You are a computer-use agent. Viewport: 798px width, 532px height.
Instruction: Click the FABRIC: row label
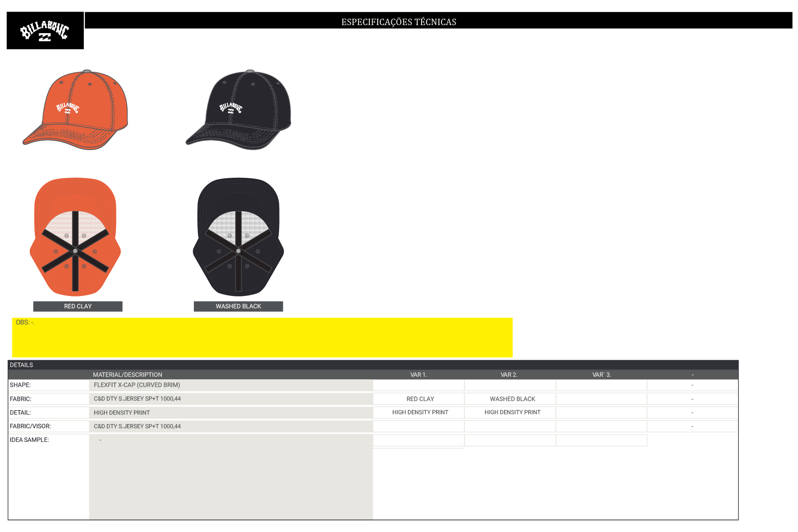pos(21,399)
